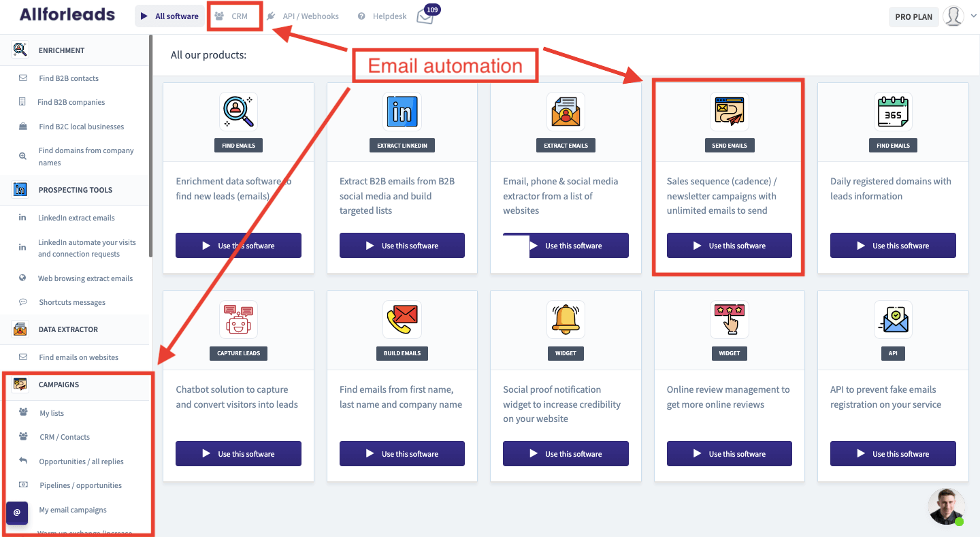Click the reply arrow icon beside Opportunities
The image size is (980, 537).
coord(23,461)
